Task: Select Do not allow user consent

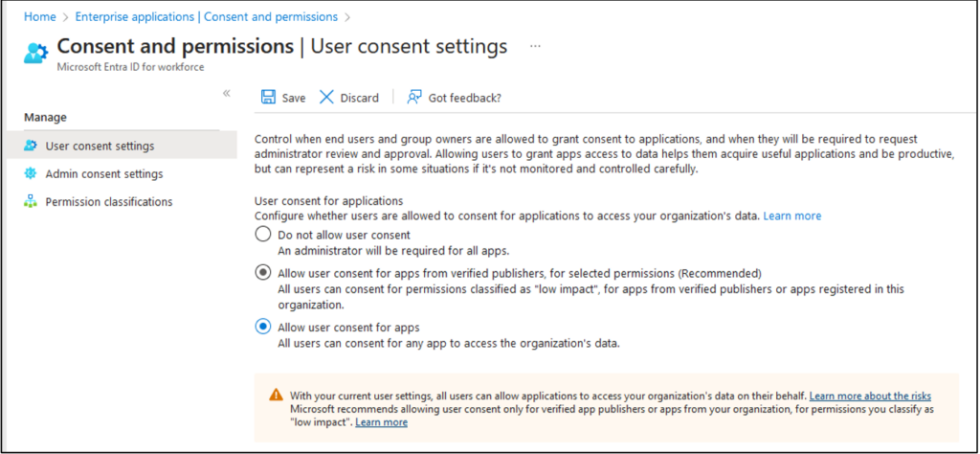Action: pos(262,235)
